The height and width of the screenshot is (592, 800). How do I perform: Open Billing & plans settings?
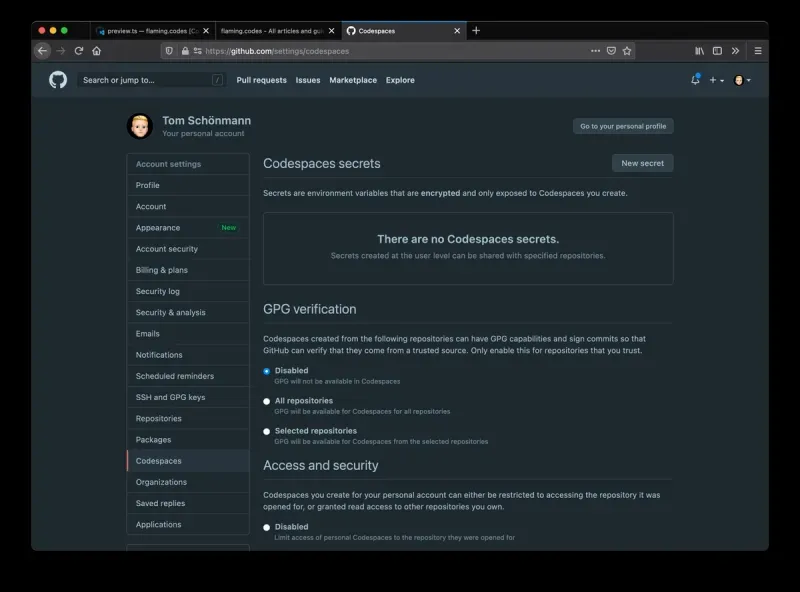pyautogui.click(x=188, y=270)
